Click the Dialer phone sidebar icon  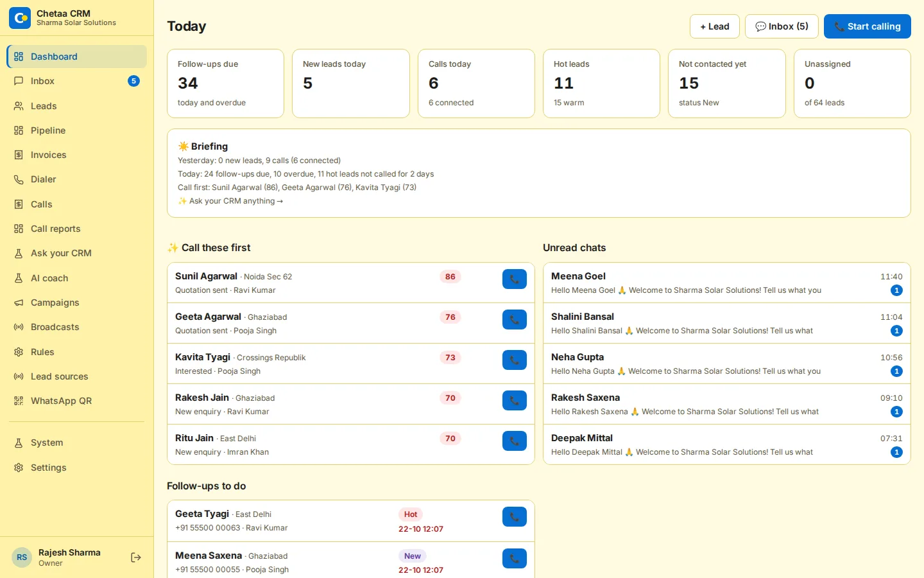click(x=19, y=180)
